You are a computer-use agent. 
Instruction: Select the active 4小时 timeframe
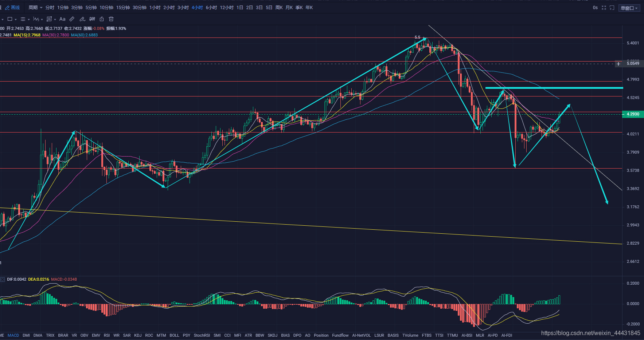click(x=197, y=8)
